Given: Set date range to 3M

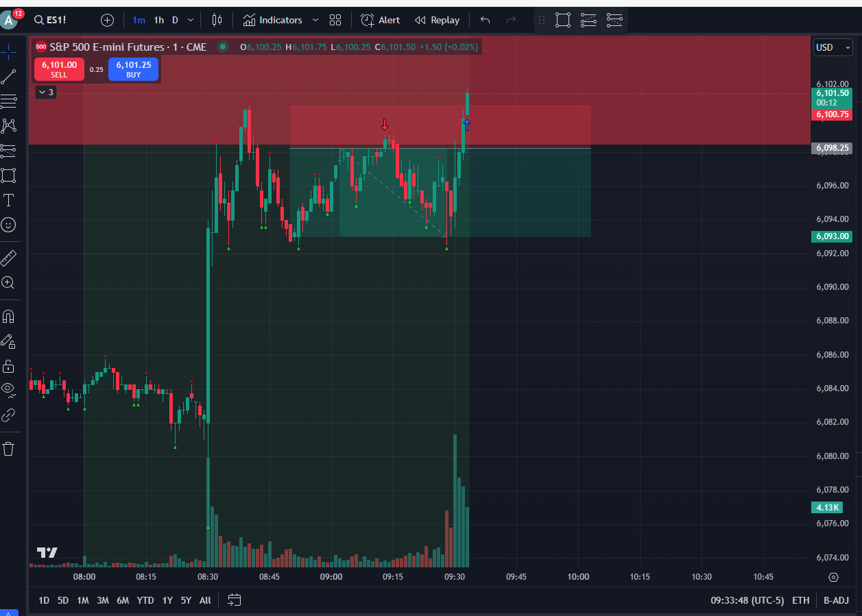Looking at the screenshot, I should coord(103,600).
